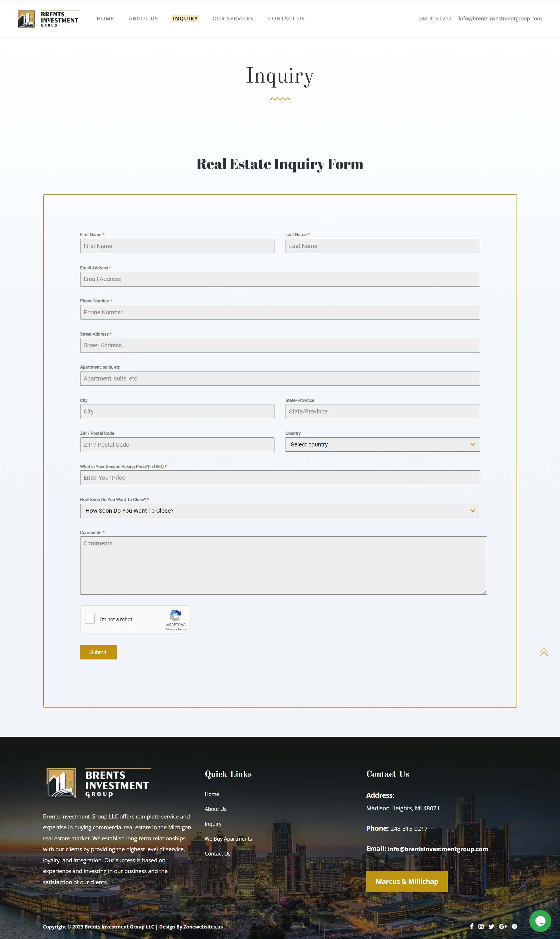
Task: Open the Google Plus icon in the footer
Action: pyautogui.click(x=503, y=926)
